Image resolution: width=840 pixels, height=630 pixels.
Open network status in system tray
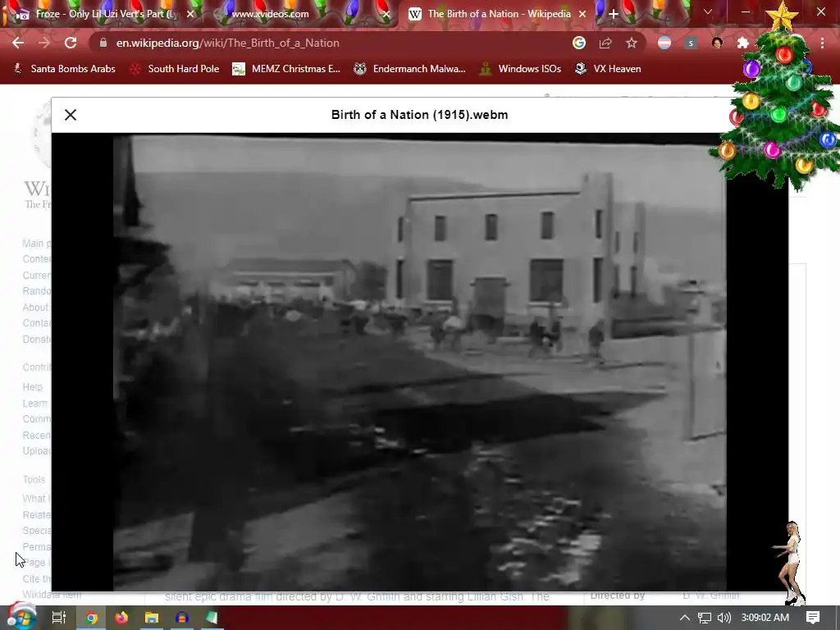tap(705, 618)
